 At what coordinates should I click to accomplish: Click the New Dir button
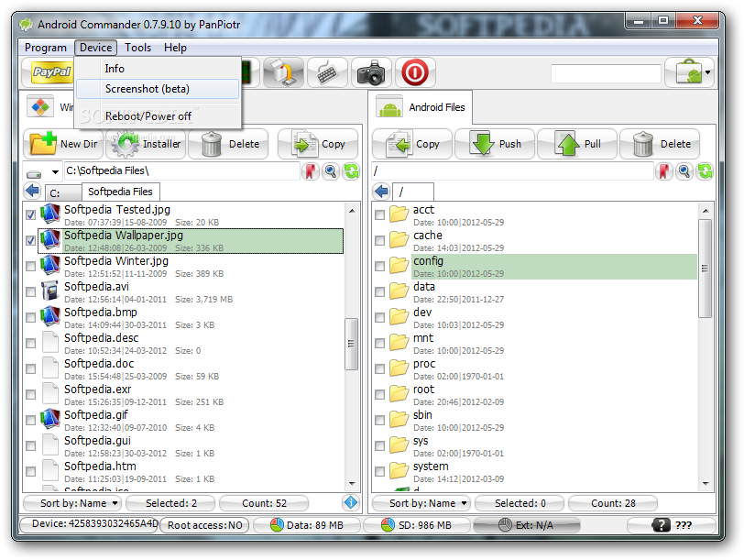pyautogui.click(x=63, y=144)
